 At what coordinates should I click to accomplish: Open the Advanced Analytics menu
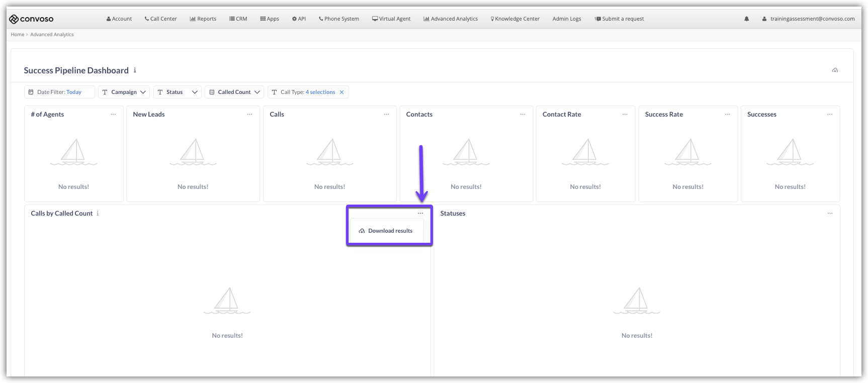(x=451, y=19)
